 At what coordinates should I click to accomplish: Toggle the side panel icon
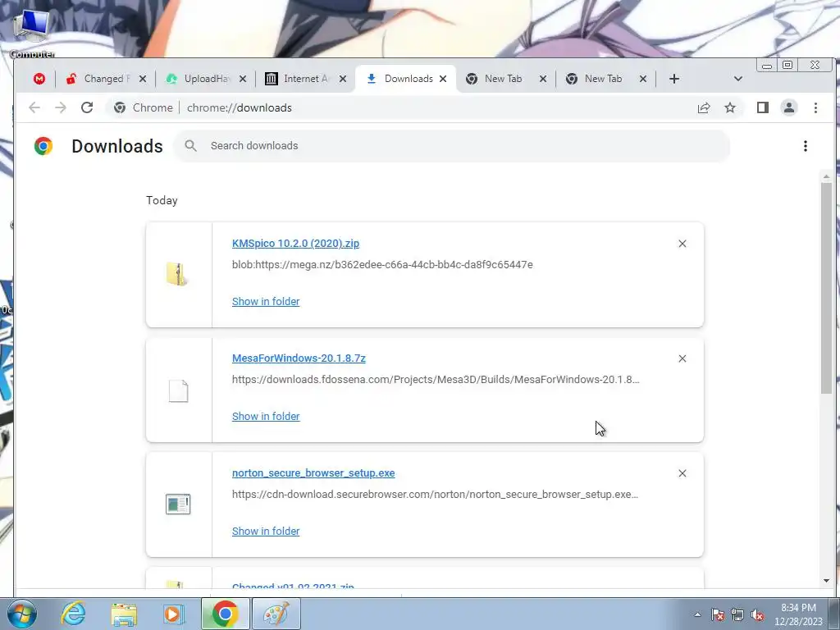pos(763,107)
